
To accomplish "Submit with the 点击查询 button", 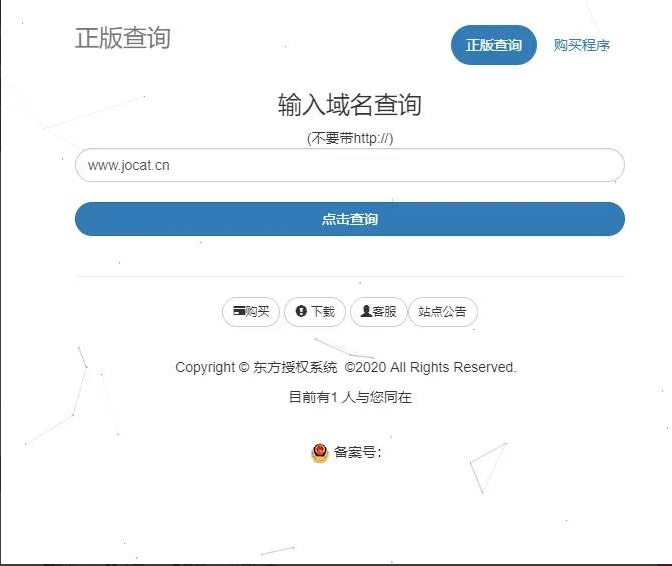I will pos(350,219).
